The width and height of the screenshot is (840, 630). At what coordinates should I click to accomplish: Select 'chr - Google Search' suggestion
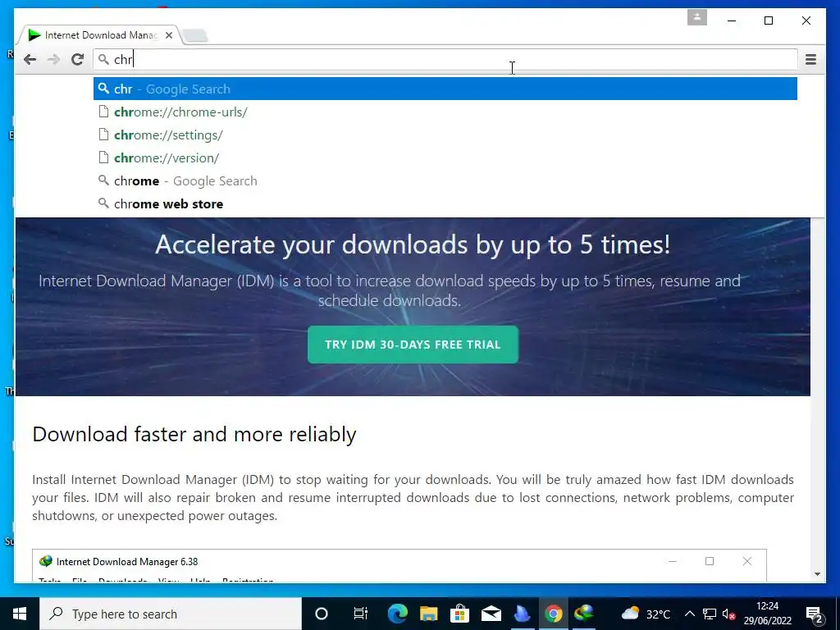click(x=445, y=89)
